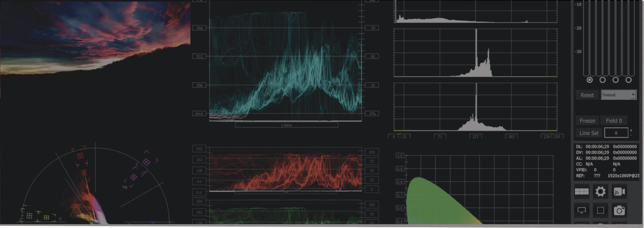Click the sunset video preview thumbnail

(95, 38)
